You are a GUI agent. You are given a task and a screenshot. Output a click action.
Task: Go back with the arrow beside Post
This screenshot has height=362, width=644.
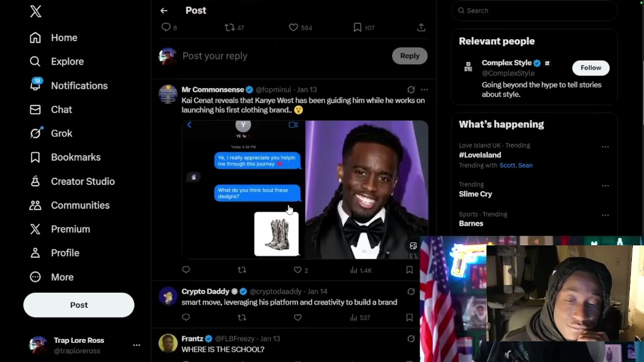point(164,11)
